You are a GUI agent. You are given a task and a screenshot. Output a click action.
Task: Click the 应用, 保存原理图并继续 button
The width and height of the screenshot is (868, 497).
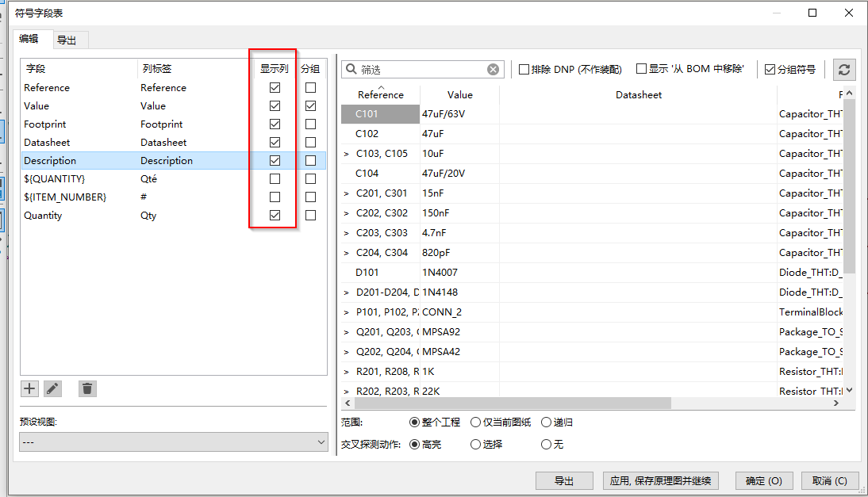(x=661, y=480)
